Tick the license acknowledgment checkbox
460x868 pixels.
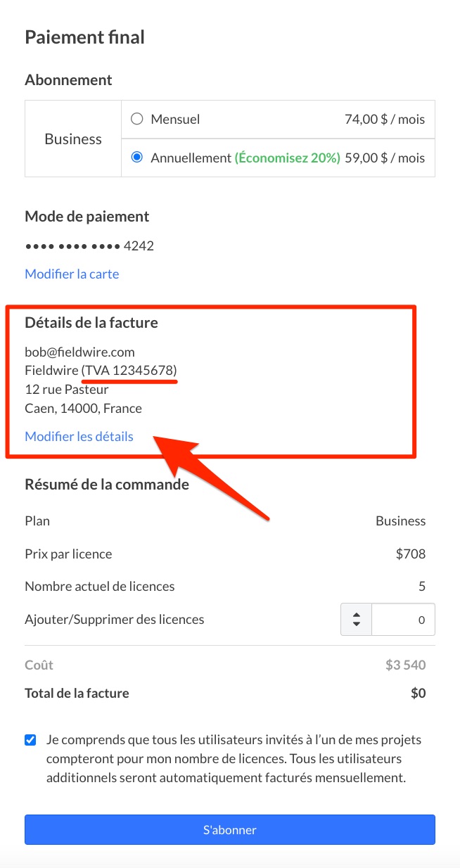[x=30, y=740]
